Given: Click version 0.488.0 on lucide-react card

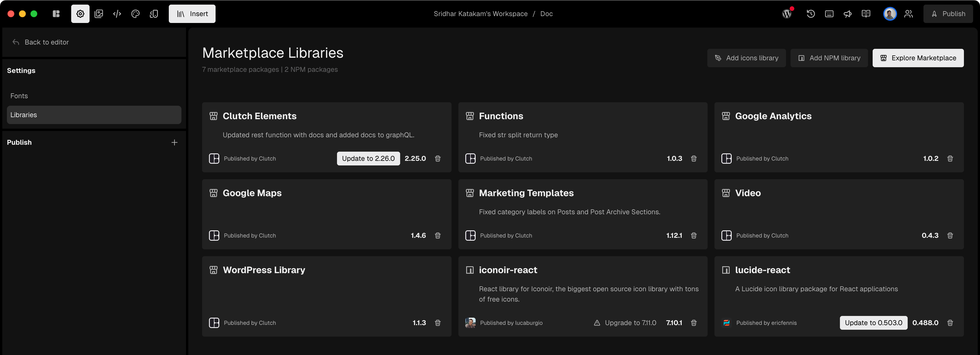Looking at the screenshot, I should 925,323.
